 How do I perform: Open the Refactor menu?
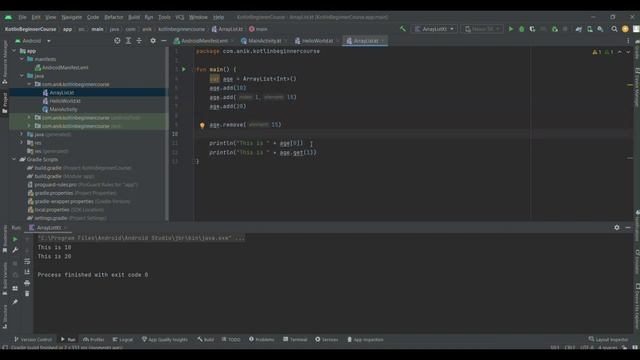pos(113,17)
